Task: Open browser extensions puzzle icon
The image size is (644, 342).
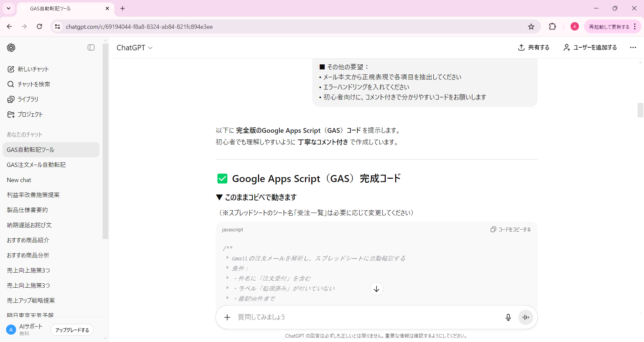Action: click(x=552, y=26)
